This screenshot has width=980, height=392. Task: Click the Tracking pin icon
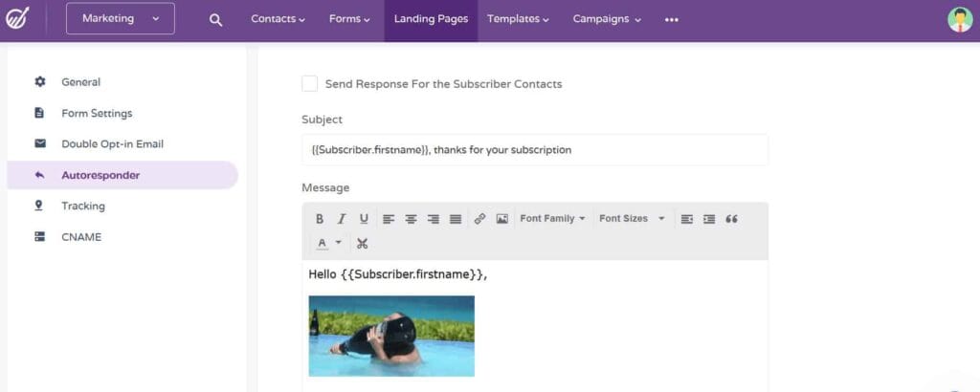[39, 206]
